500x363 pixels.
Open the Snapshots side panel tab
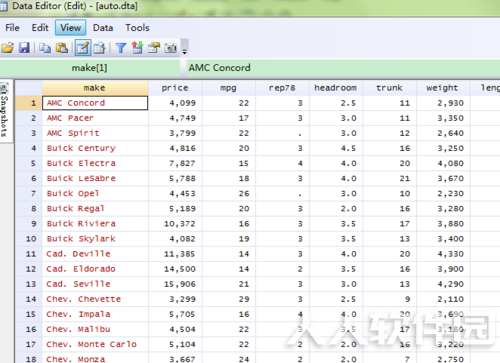click(5, 110)
